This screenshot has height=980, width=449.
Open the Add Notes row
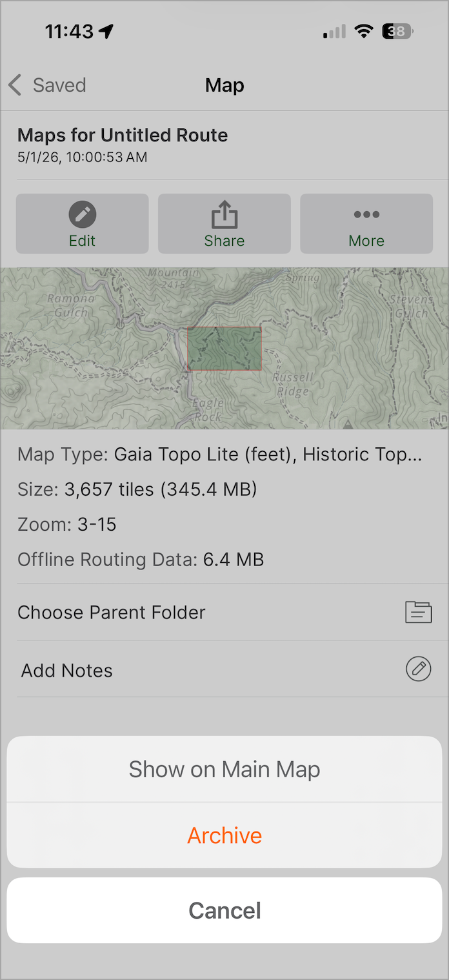tap(224, 669)
